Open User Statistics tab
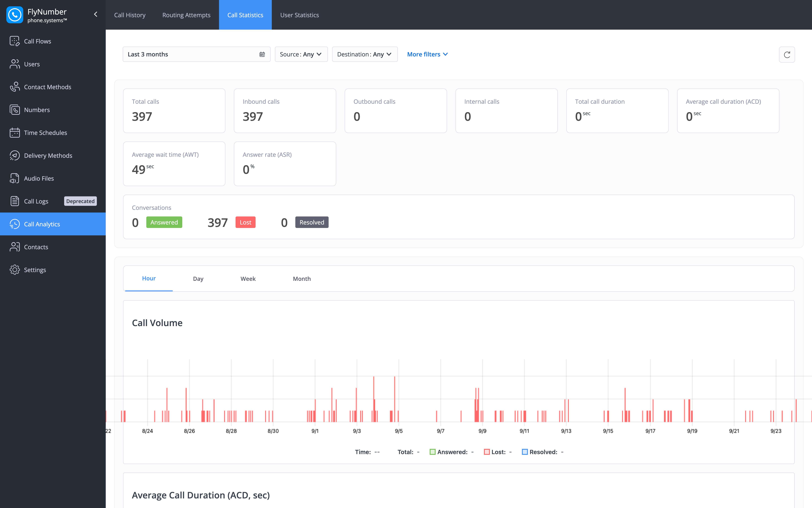 [299, 15]
